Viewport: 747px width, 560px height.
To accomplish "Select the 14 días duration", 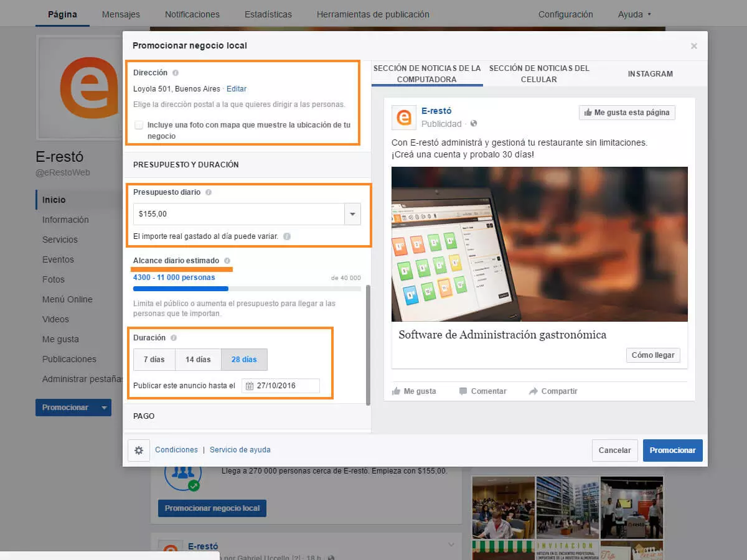I will [199, 360].
